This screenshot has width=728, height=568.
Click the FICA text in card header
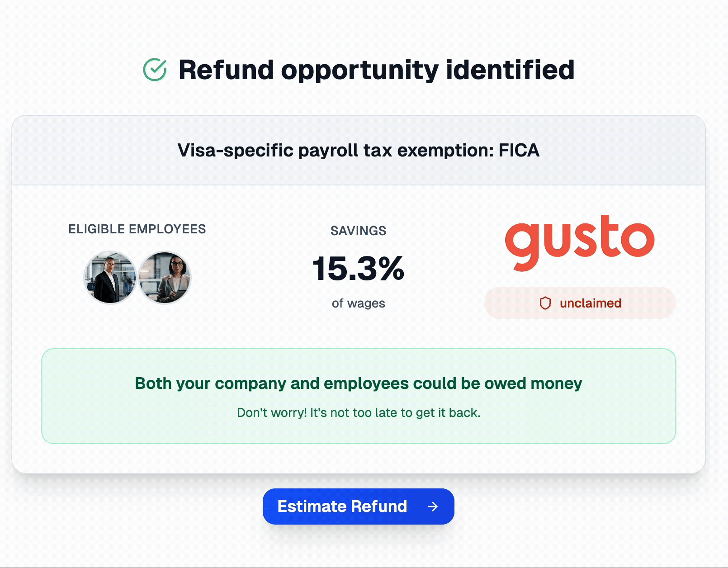point(519,150)
